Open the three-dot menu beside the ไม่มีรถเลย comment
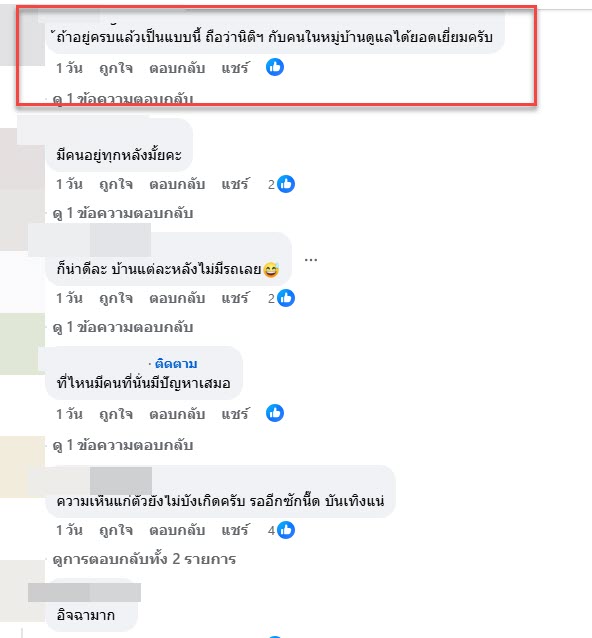Image resolution: width=592 pixels, height=638 pixels. (311, 259)
